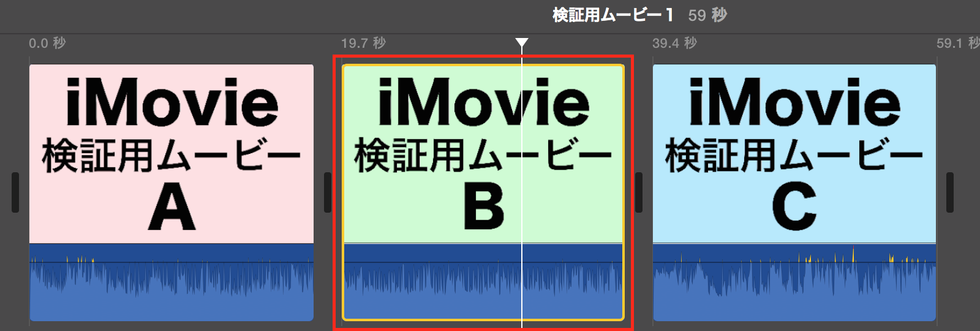Click the 19.7 秒 time marker
The height and width of the screenshot is (331, 980).
[363, 43]
